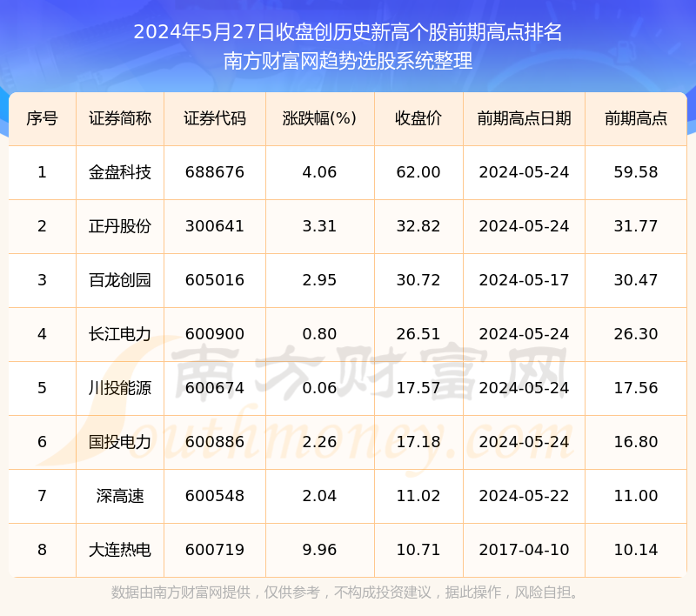696x616 pixels.
Task: Click the closing price 11.02
Action: point(418,496)
